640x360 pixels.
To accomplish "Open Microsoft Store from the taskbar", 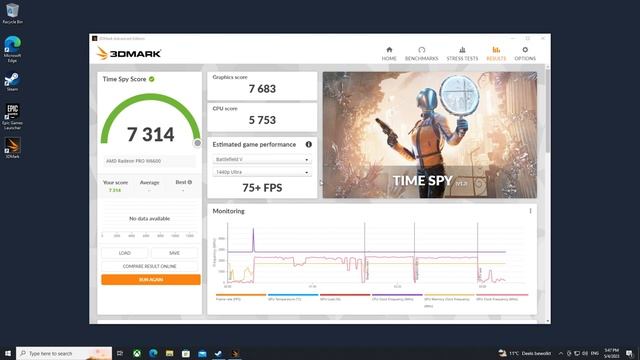I will coord(186,353).
